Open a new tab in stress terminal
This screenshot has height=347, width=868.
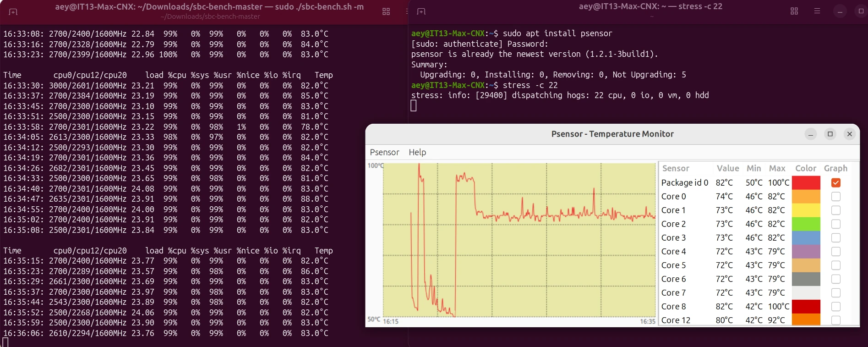(421, 11)
